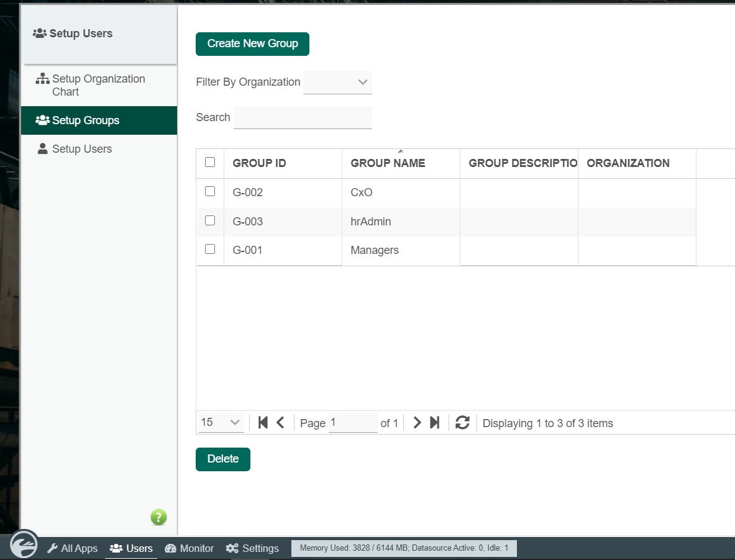Go to the previous page arrow
Image resolution: width=735 pixels, height=560 pixels.
pos(280,423)
